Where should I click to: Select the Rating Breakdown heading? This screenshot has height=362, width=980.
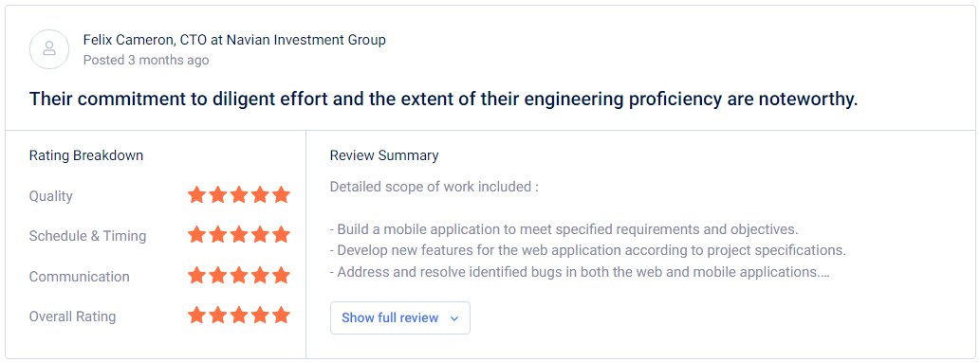pos(86,155)
